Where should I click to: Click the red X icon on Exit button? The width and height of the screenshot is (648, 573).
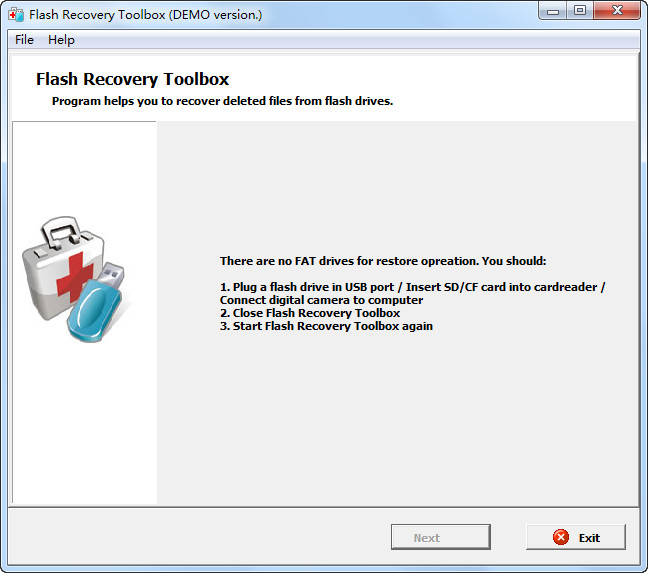[x=561, y=537]
